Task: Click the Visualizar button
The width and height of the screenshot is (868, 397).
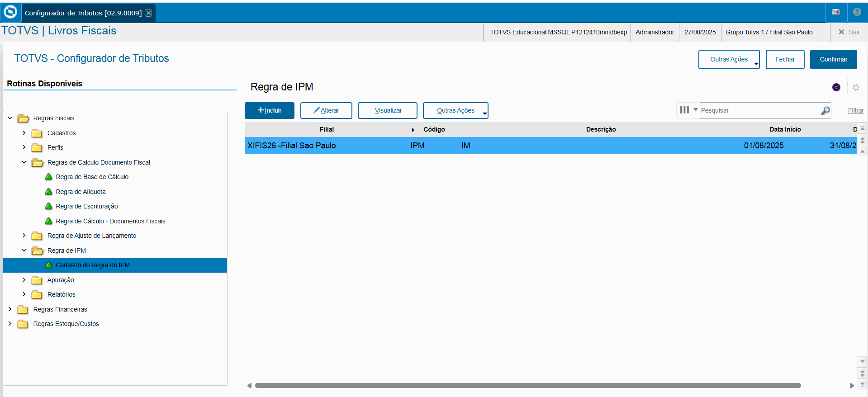Action: (x=388, y=110)
